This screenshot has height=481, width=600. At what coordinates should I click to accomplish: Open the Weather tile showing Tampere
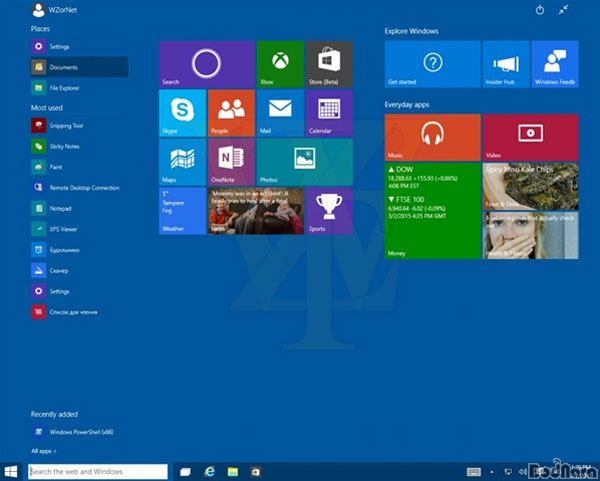[183, 211]
